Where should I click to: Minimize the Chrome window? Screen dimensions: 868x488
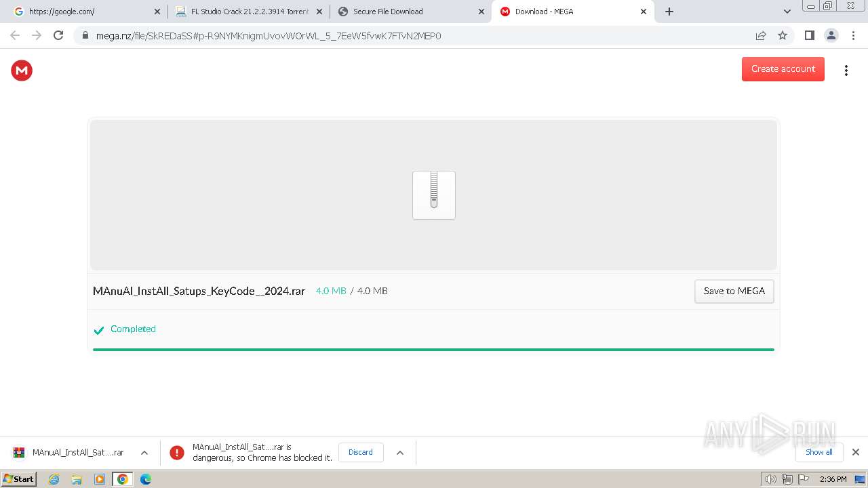coord(810,6)
